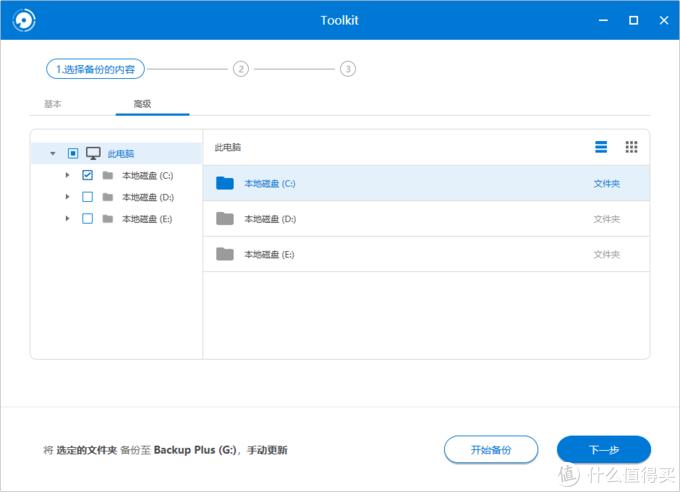The width and height of the screenshot is (680, 492).
Task: Click the gray folder icon for 本地磁盘 (E:) in list
Action: pyautogui.click(x=225, y=254)
